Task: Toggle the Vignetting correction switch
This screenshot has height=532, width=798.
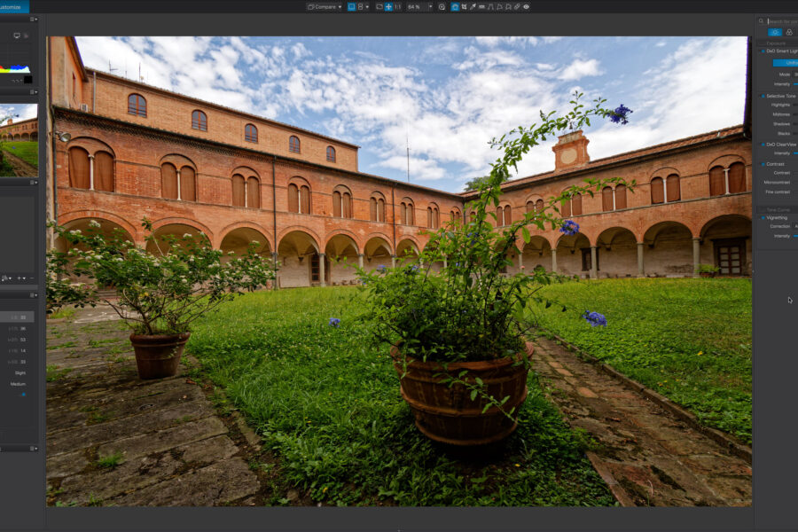Action: pyautogui.click(x=762, y=217)
